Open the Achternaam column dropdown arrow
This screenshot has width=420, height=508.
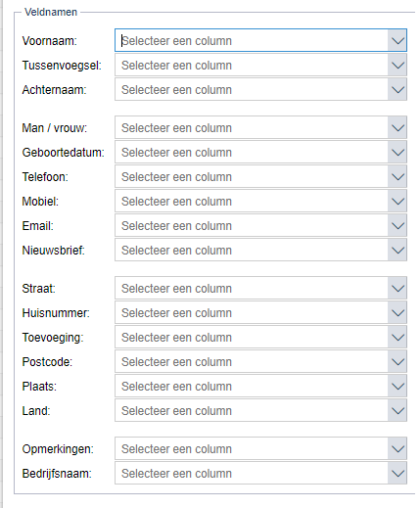(397, 90)
